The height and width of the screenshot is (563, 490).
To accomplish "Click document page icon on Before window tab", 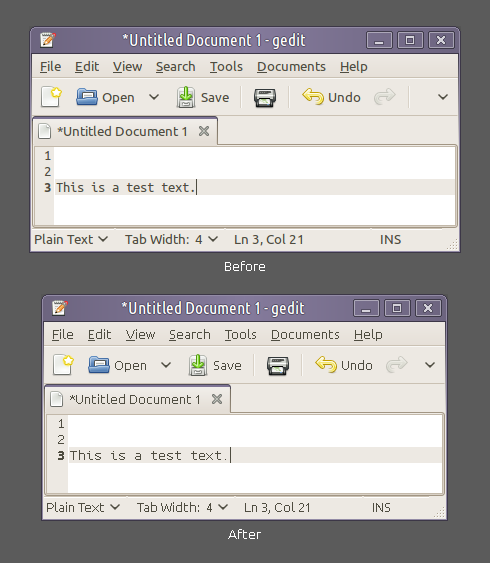I will [x=45, y=131].
